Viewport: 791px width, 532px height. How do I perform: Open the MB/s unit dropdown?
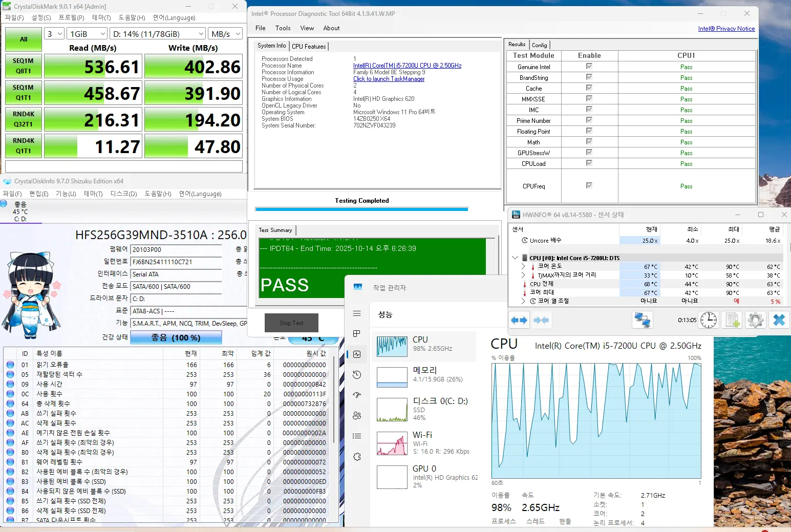click(225, 34)
